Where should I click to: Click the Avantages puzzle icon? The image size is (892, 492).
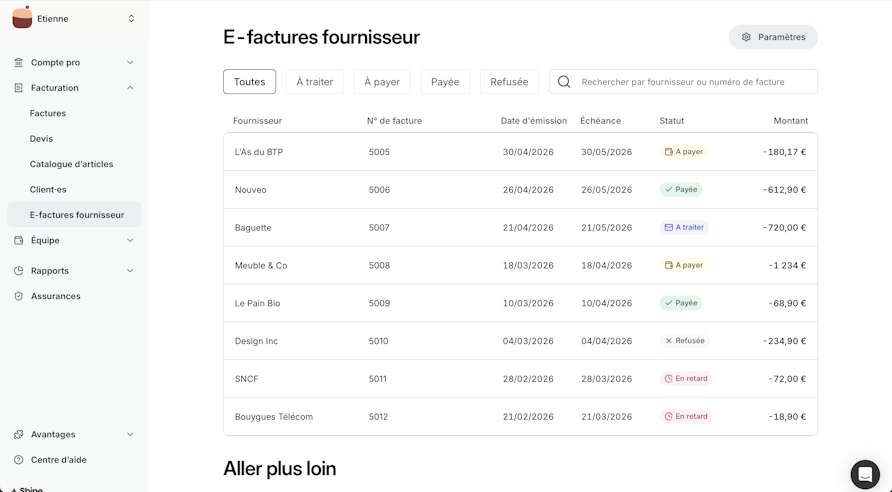click(19, 435)
